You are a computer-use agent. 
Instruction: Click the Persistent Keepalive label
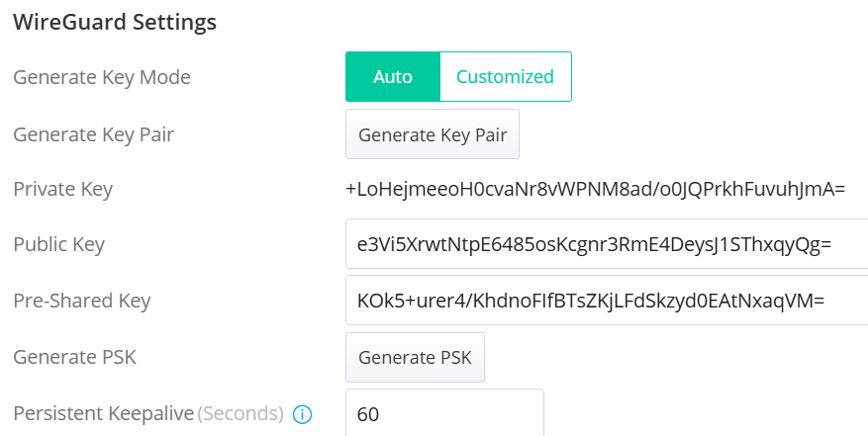pyautogui.click(x=103, y=412)
